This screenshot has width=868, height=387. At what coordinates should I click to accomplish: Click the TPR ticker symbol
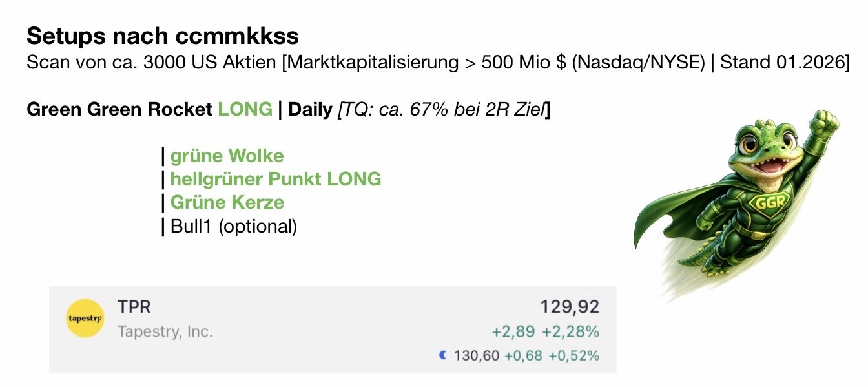134,307
